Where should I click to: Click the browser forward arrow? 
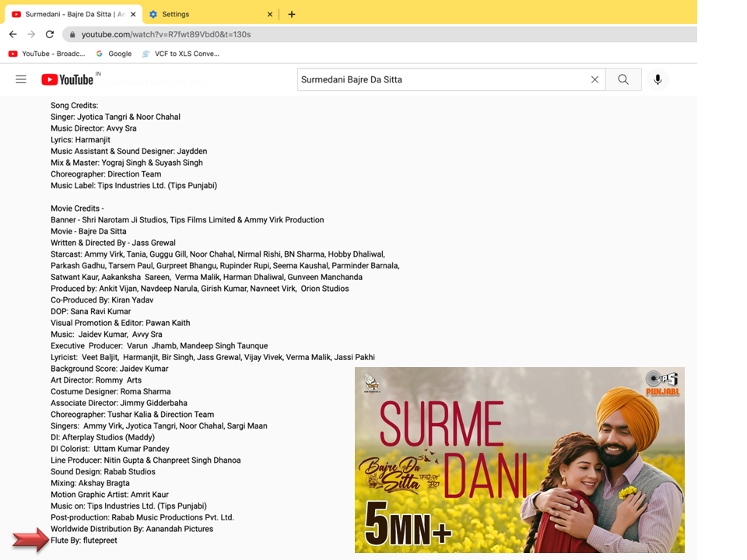[x=31, y=34]
